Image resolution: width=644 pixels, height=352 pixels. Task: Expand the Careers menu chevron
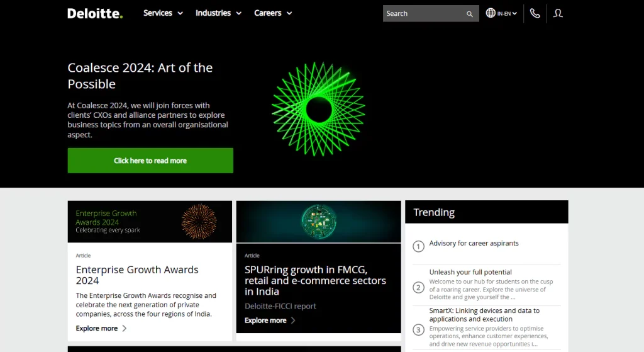pos(289,14)
